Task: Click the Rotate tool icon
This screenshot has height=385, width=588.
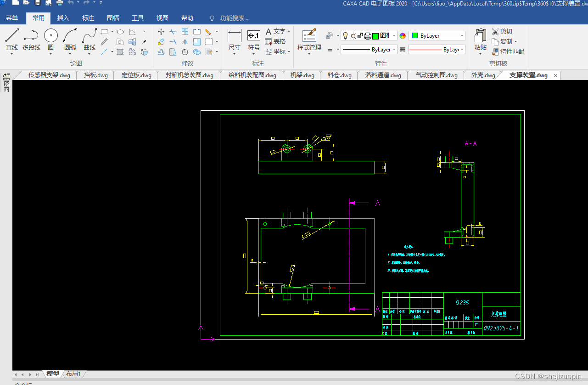Action: [x=185, y=52]
